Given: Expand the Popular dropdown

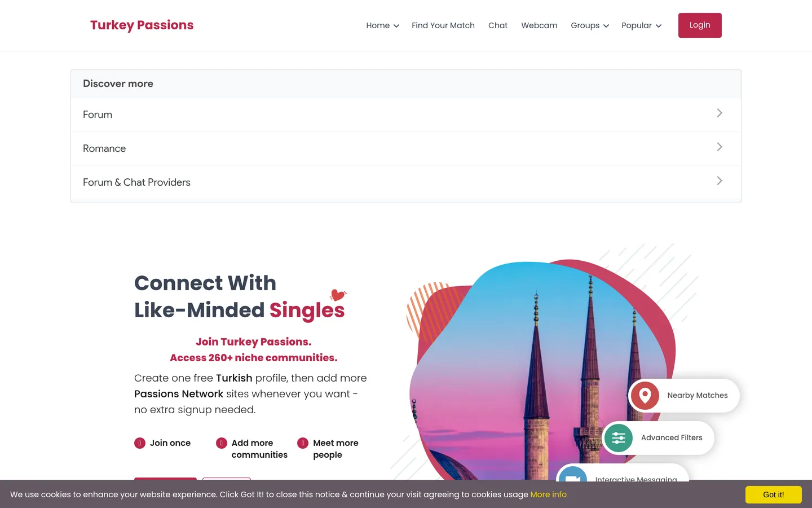Looking at the screenshot, I should 642,25.
